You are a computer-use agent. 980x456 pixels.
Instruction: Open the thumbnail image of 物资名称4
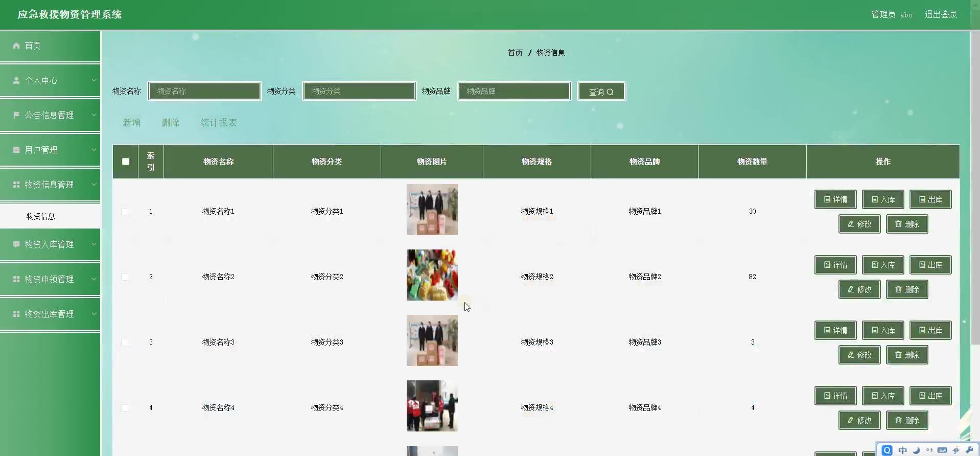[432, 406]
